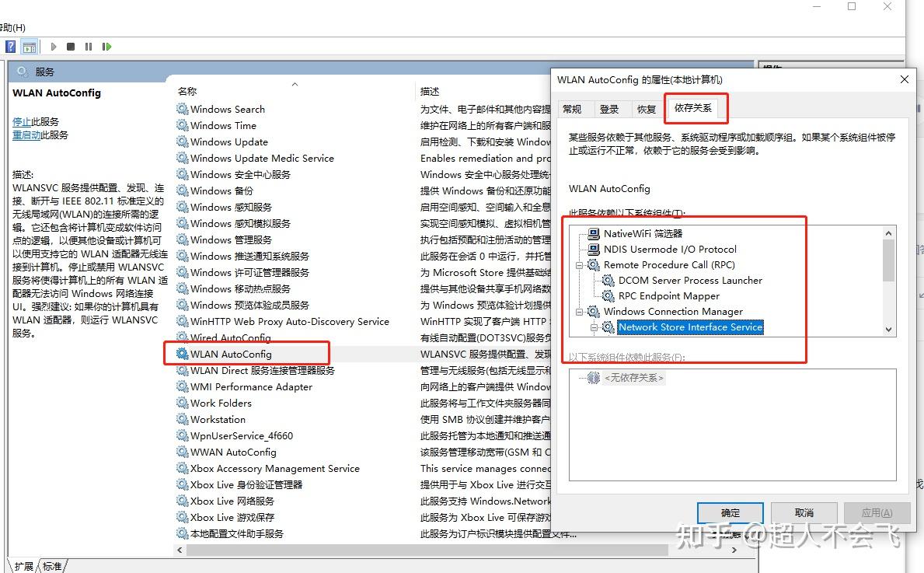
Task: Switch to the 常规 tab
Action: pyautogui.click(x=574, y=109)
